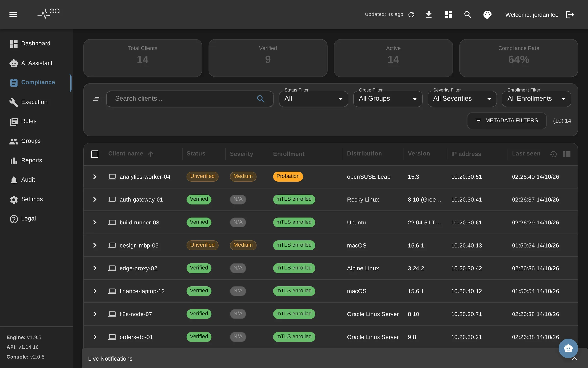
Task: Open the Severity Filter dropdown
Action: [x=462, y=99]
